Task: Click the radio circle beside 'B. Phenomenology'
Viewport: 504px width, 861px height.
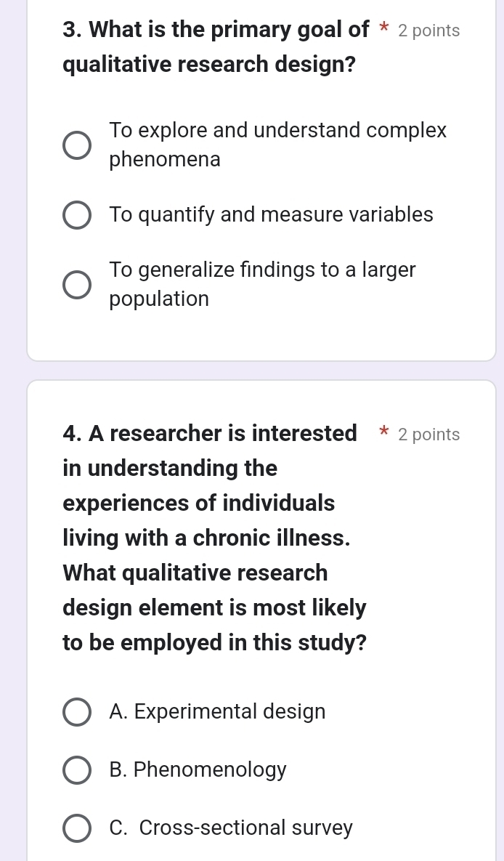Action: (77, 769)
